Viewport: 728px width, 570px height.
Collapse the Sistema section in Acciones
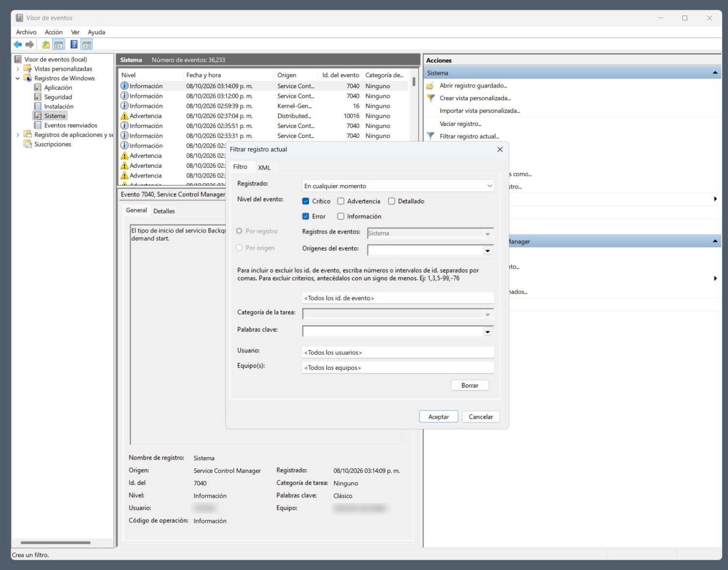coord(715,73)
